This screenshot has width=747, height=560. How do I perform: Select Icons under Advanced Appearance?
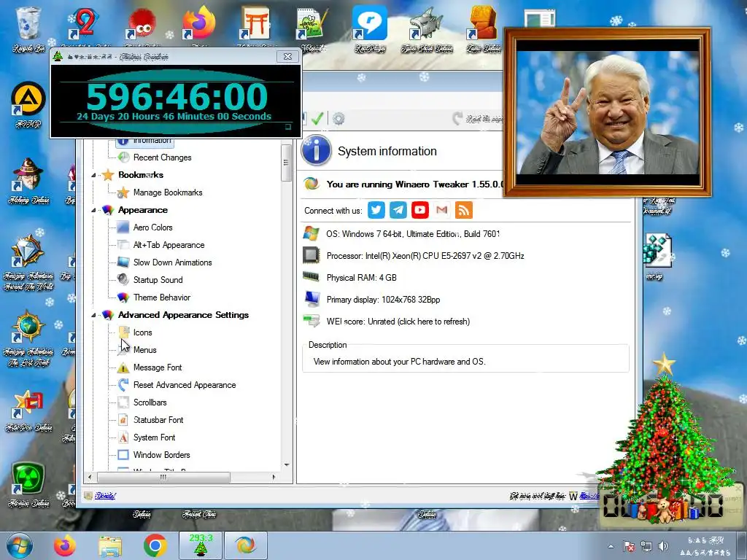pyautogui.click(x=142, y=332)
